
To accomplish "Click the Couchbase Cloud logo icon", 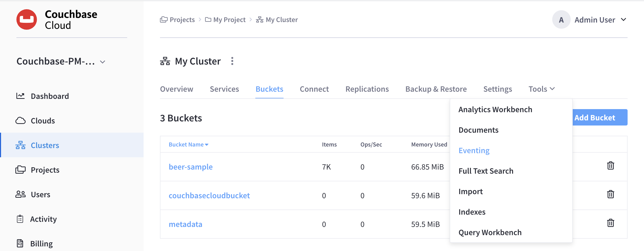I will point(27,19).
